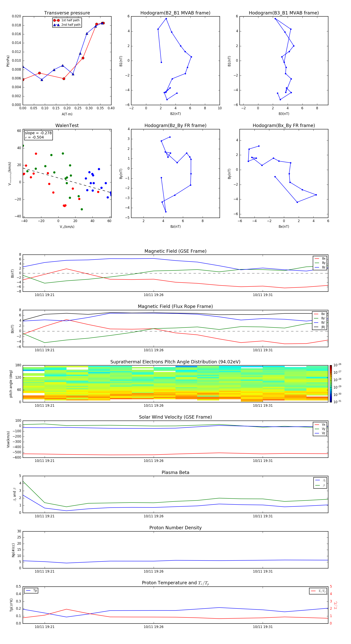
Task: Click '10/11 19:26' tick under GSE magnetic field
Action: 153,295
